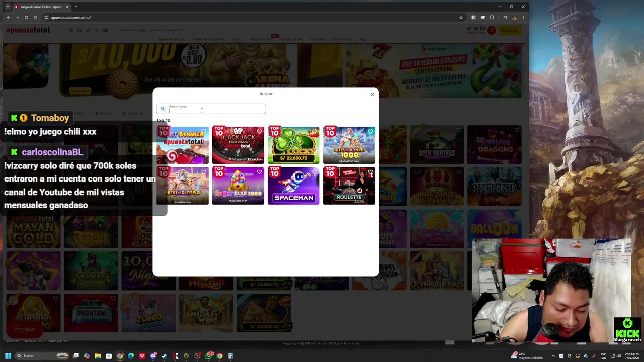The width and height of the screenshot is (644, 362).
Task: Open the Roulette Latina game thumbnail
Action: pos(349,186)
